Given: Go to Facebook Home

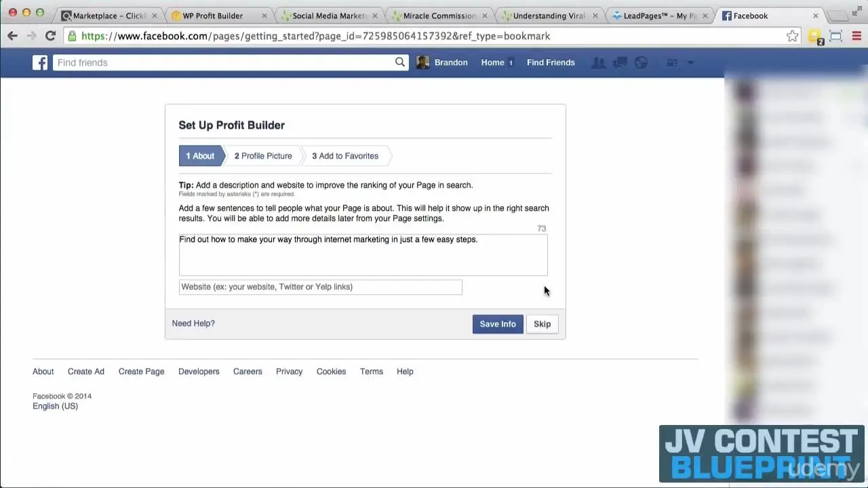Looking at the screenshot, I should point(492,62).
